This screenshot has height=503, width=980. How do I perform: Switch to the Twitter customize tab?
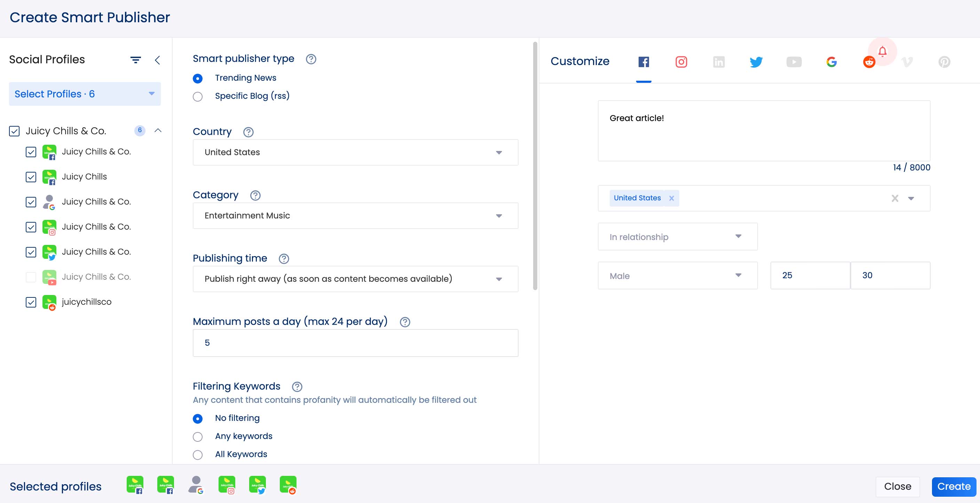[756, 62]
